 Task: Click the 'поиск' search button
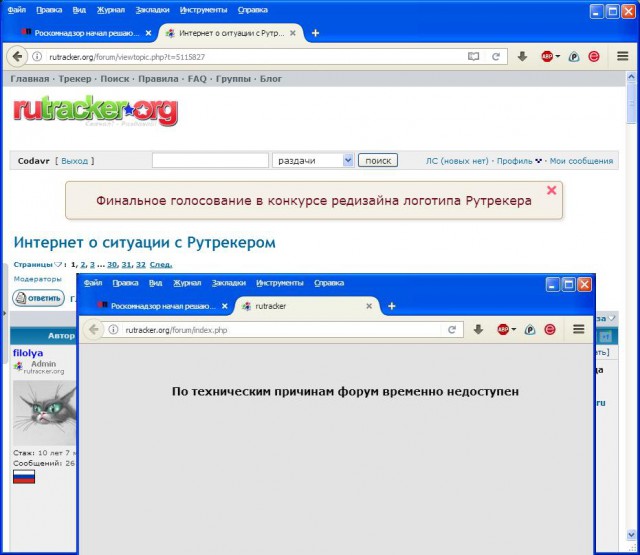[x=378, y=160]
